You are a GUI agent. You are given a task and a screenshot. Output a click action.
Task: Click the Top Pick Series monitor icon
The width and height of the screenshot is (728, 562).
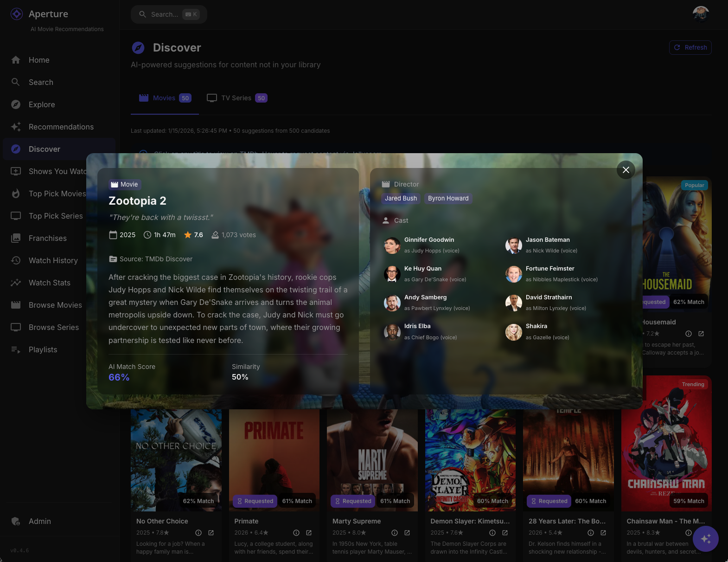point(16,216)
